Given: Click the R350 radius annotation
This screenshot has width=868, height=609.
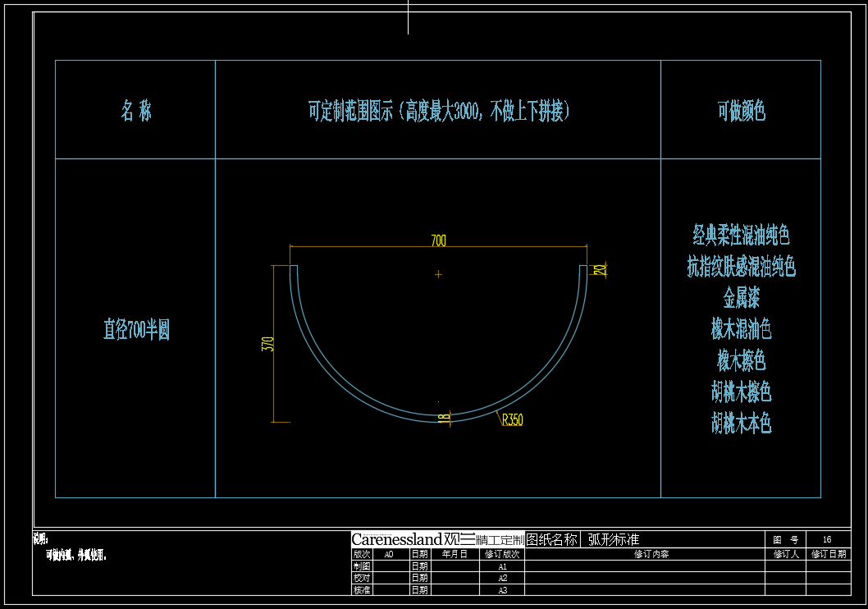Looking at the screenshot, I should (x=512, y=420).
